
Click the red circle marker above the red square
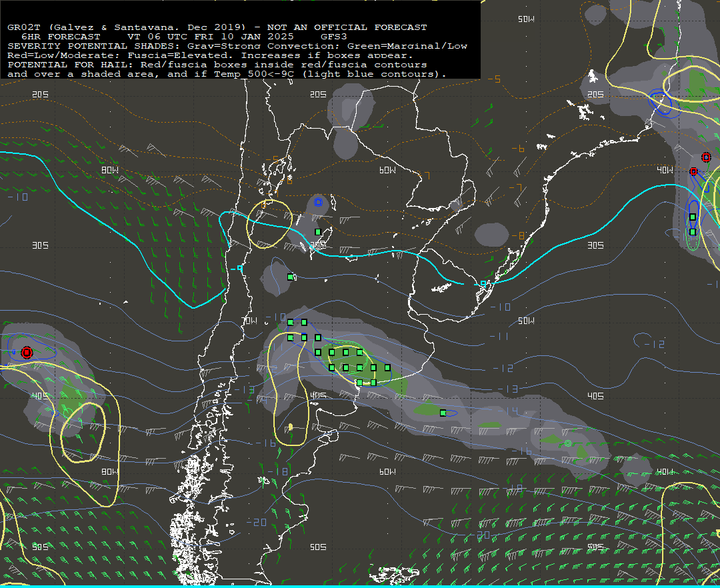(706, 157)
